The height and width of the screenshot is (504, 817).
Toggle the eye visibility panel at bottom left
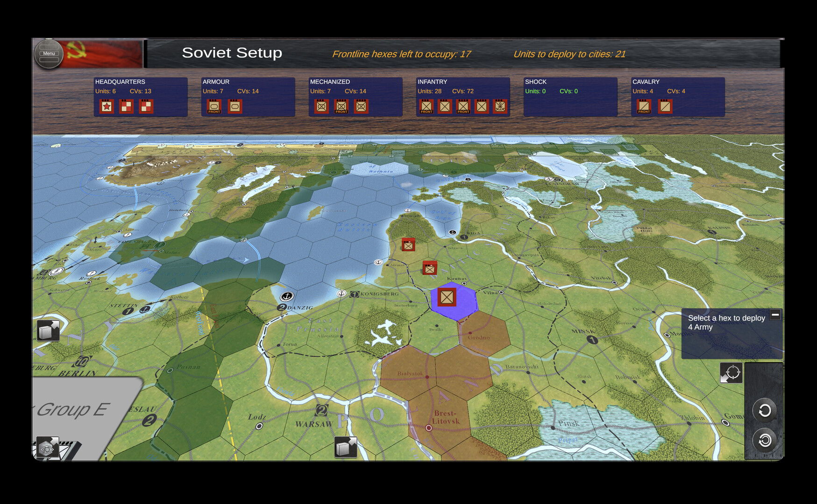click(47, 448)
